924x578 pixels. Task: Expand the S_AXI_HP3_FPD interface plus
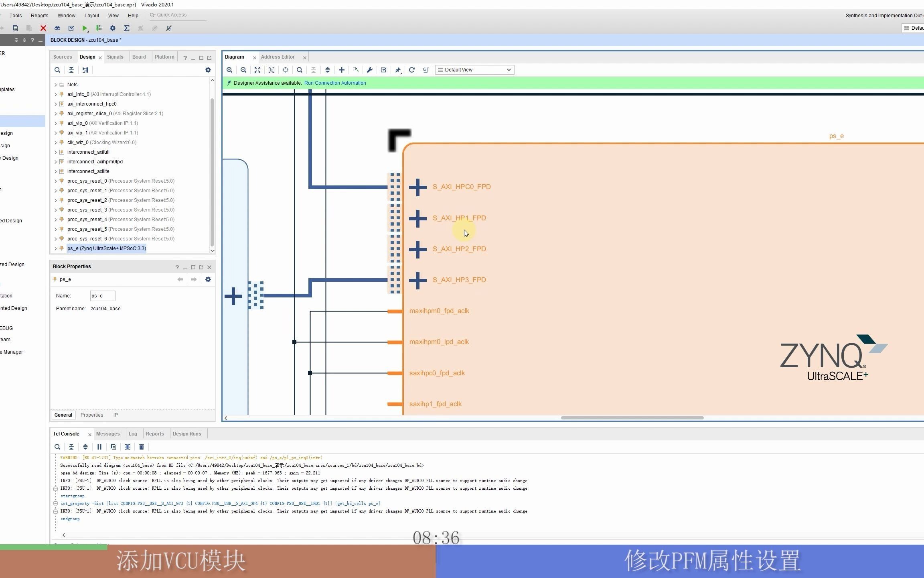pyautogui.click(x=418, y=280)
